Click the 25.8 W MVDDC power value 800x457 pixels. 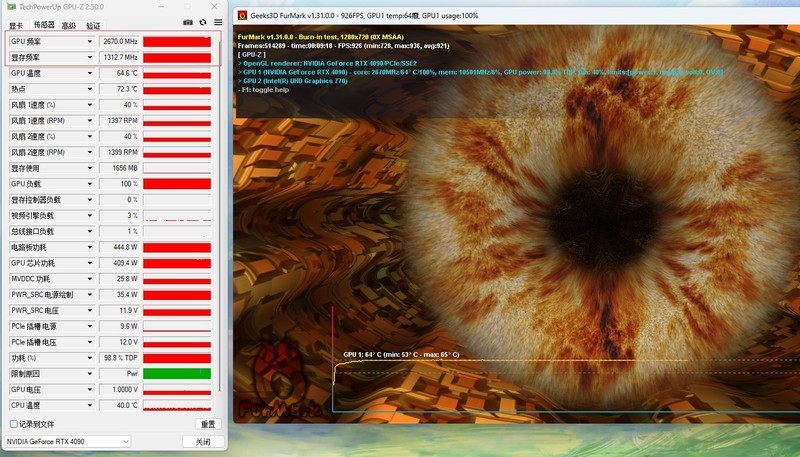point(119,278)
